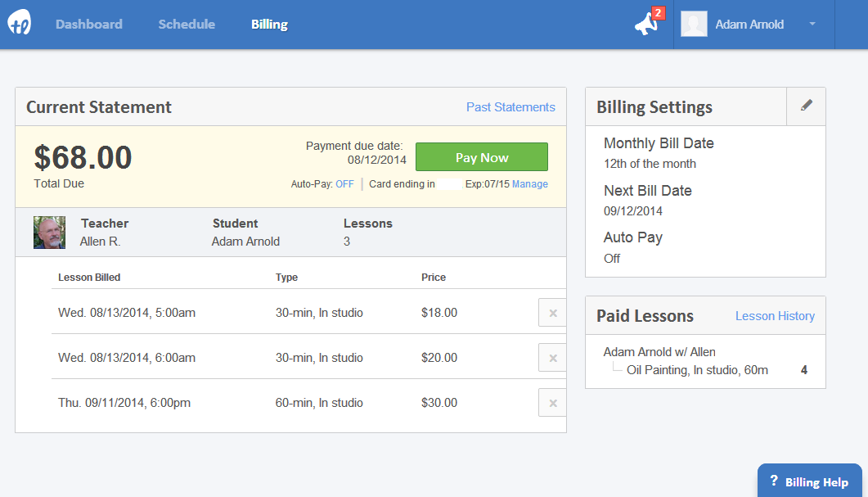868x497 pixels.
Task: Click the Oil Painting, In studio, 60m entry
Action: 697,370
